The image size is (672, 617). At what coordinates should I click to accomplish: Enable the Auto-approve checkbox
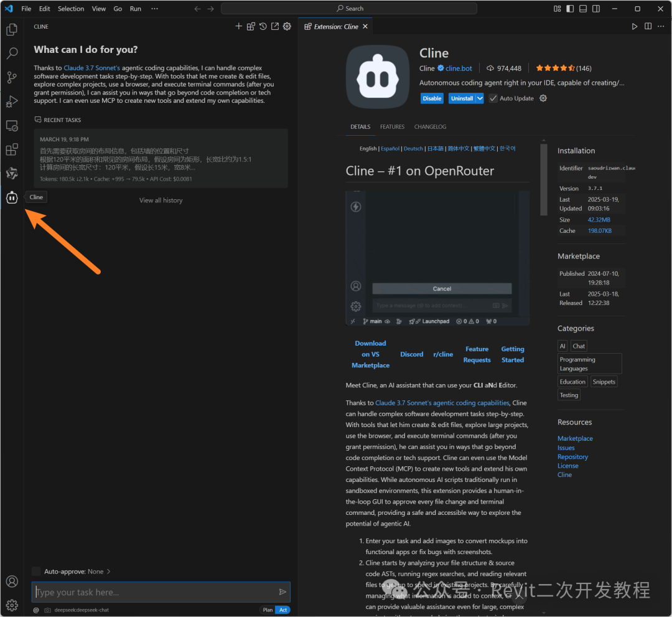coord(37,571)
